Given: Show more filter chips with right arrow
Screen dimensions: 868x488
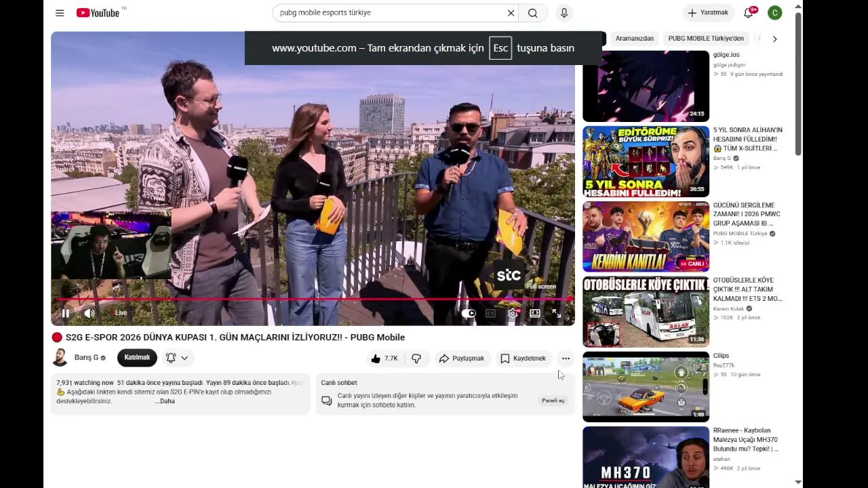Looking at the screenshot, I should 774,39.
